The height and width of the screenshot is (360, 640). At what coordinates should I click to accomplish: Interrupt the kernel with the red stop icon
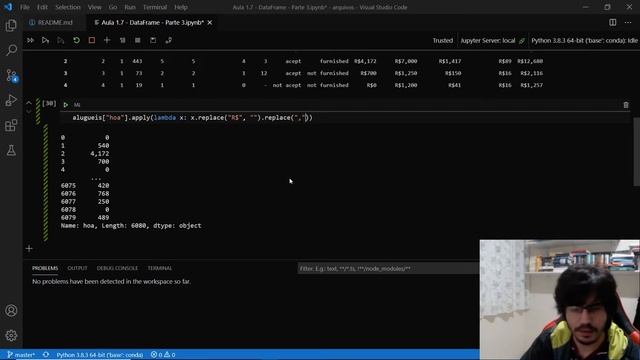click(92, 40)
